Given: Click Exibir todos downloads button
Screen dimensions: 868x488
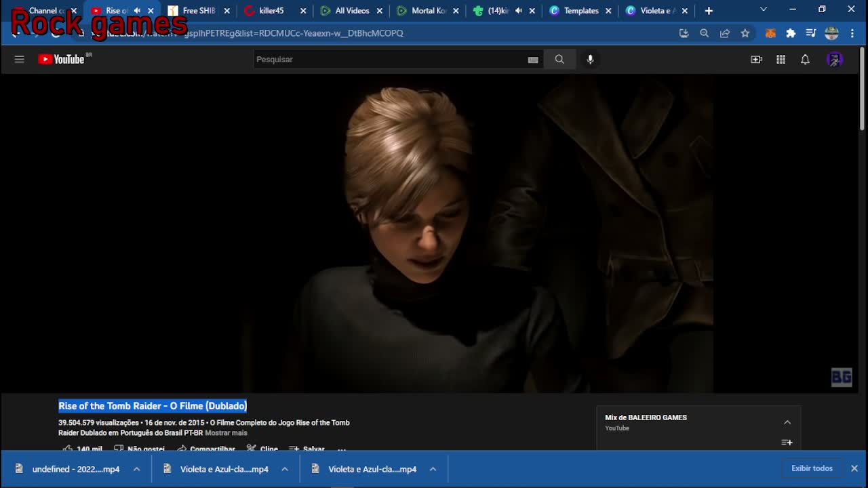Looking at the screenshot, I should coord(812,468).
